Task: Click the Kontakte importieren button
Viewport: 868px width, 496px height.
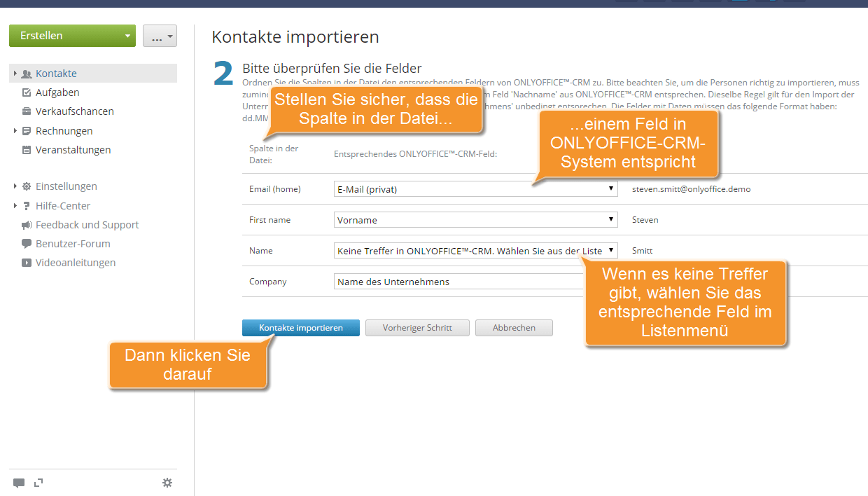Action: (x=301, y=328)
